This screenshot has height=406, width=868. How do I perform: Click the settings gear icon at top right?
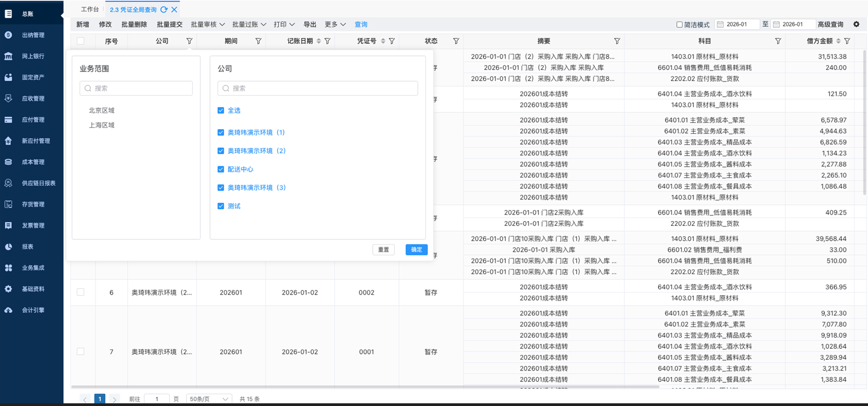pyautogui.click(x=856, y=24)
